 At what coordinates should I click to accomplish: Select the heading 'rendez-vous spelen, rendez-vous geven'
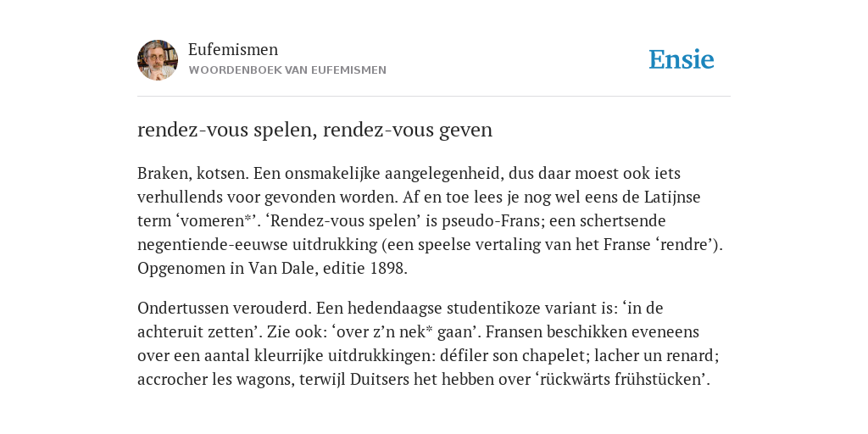coord(314,130)
